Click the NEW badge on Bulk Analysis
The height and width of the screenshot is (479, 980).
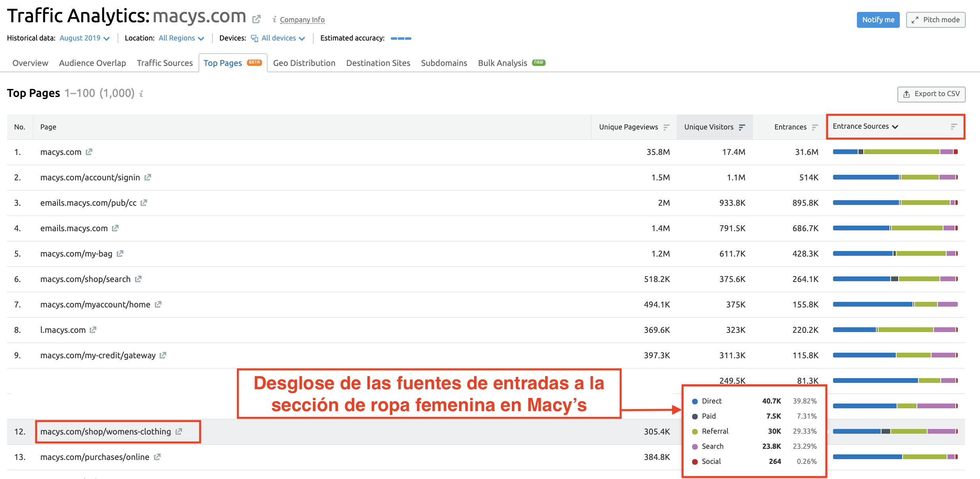click(x=539, y=62)
